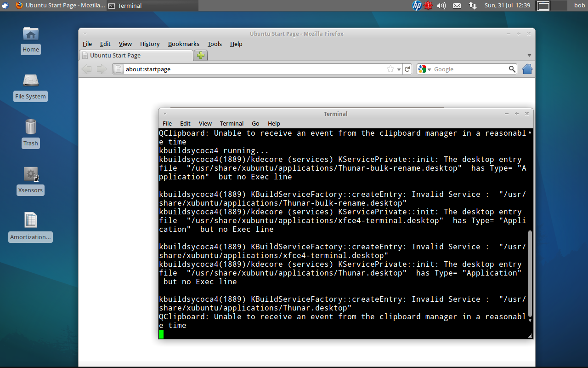Open the File System desktop icon
588x368 pixels.
coord(30,87)
